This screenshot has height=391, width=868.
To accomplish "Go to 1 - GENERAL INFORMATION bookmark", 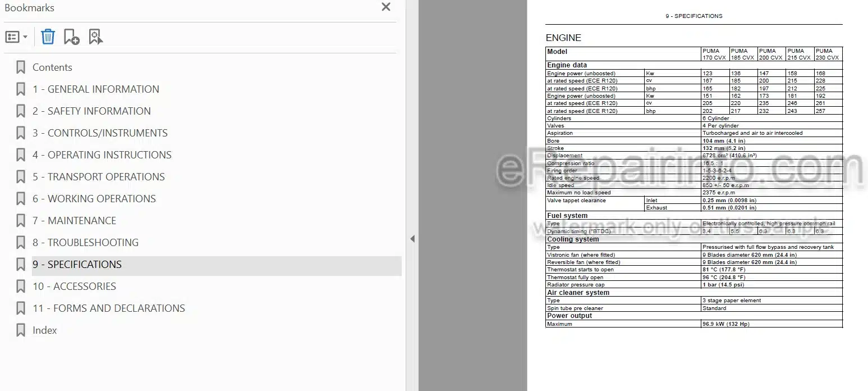I will (x=96, y=89).
